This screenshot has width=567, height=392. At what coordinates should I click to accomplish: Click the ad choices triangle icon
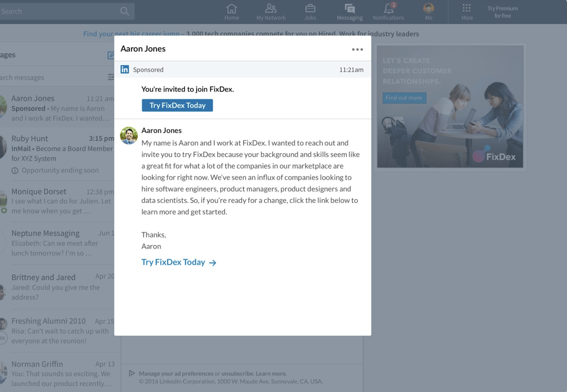132,373
